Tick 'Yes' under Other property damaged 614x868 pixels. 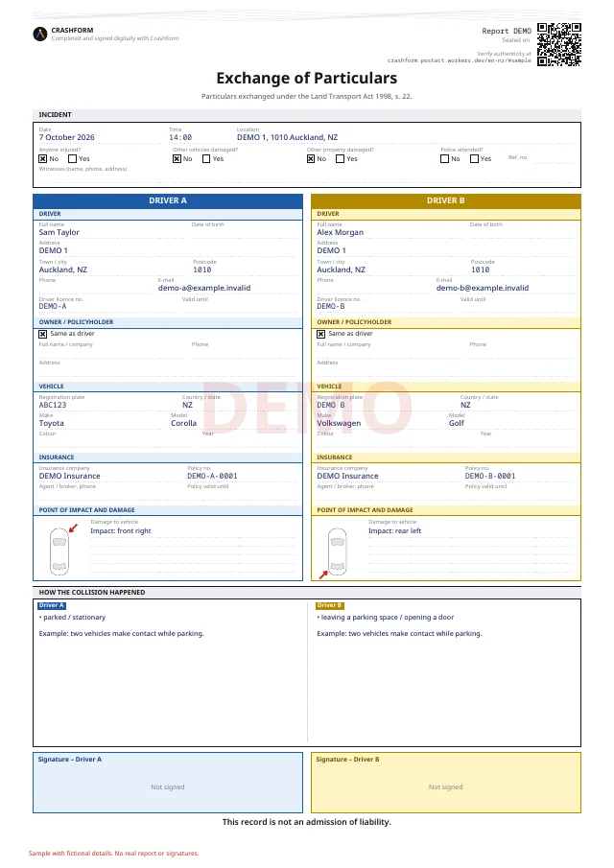340,159
